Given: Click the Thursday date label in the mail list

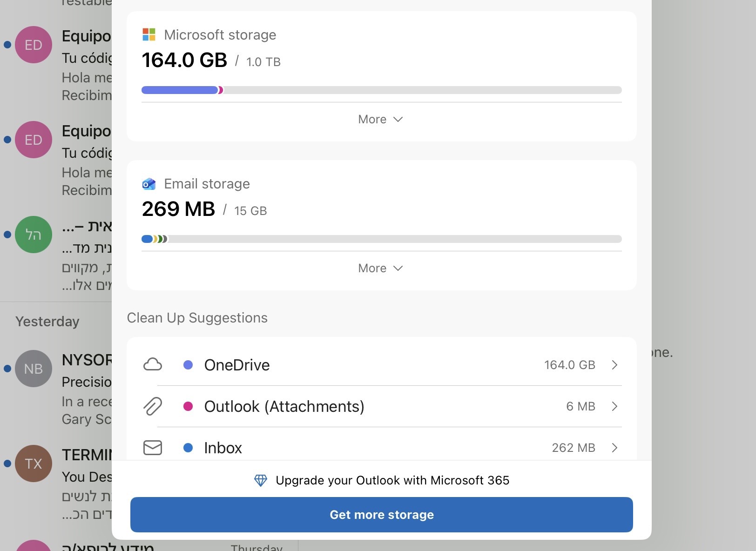Looking at the screenshot, I should (256, 548).
